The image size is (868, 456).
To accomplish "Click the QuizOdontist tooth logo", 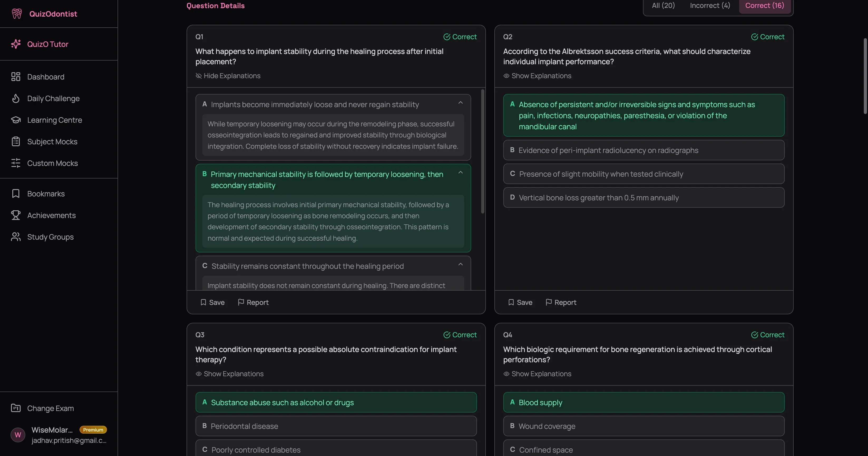I will coord(17,13).
